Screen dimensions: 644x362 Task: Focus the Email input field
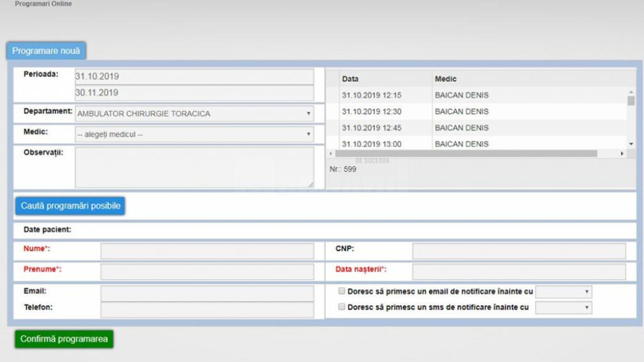(x=207, y=293)
